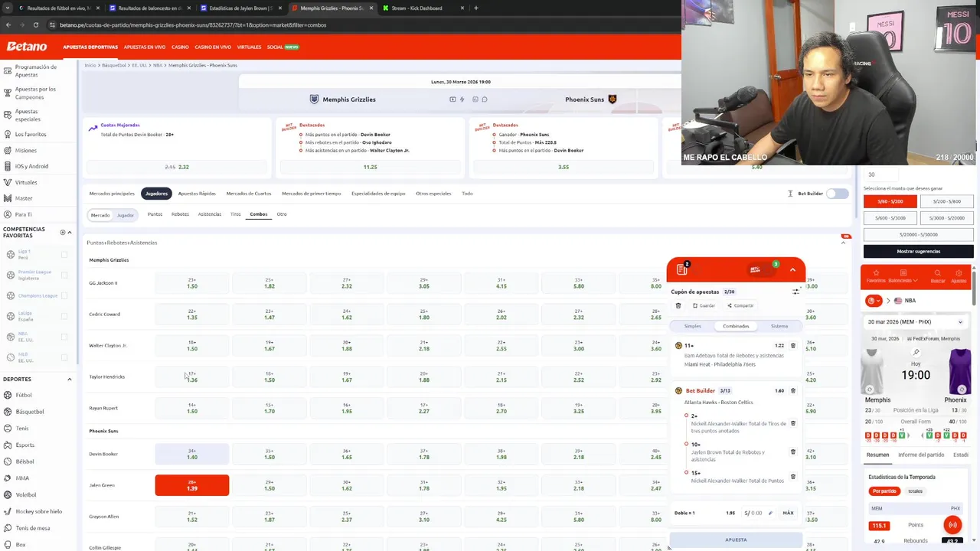The image size is (980, 551).
Task: Tick the Premier League checkbox
Action: (64, 275)
